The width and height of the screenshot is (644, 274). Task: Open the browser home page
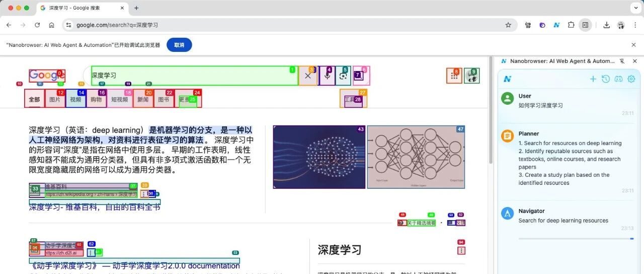click(x=51, y=25)
